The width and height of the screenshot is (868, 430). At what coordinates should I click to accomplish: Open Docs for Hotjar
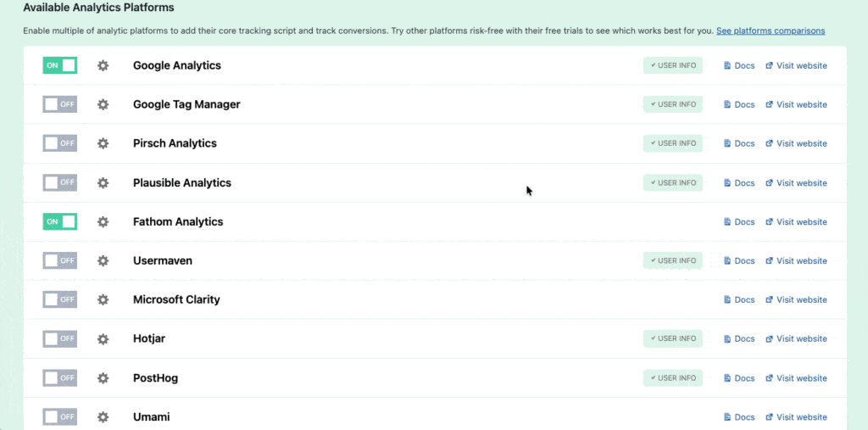739,338
